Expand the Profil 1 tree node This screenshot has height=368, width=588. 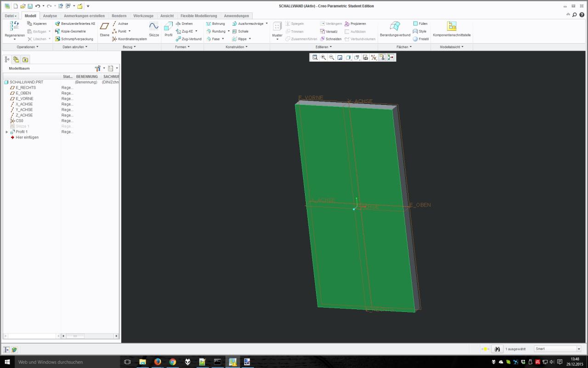[x=7, y=132]
